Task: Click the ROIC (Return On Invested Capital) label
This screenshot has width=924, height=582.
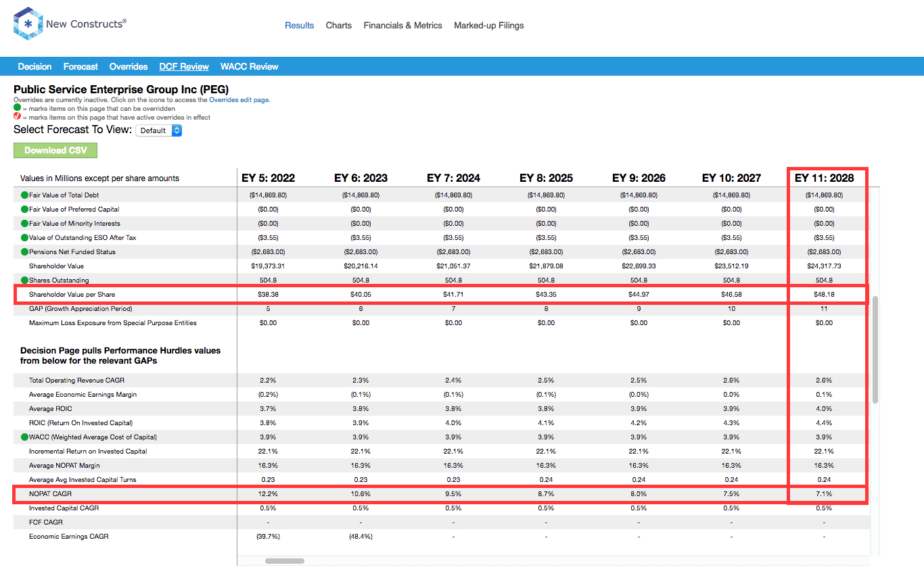Action: click(81, 423)
